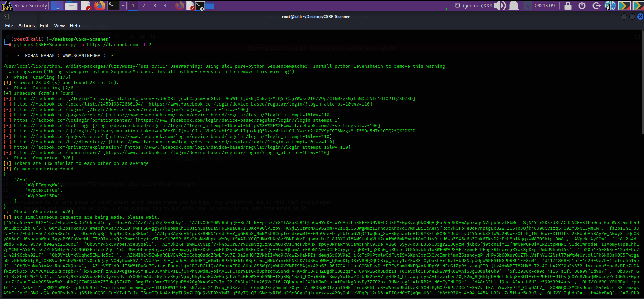Click the terminal emulator launcher icon
The image size is (644, 299).
[x=113, y=6]
